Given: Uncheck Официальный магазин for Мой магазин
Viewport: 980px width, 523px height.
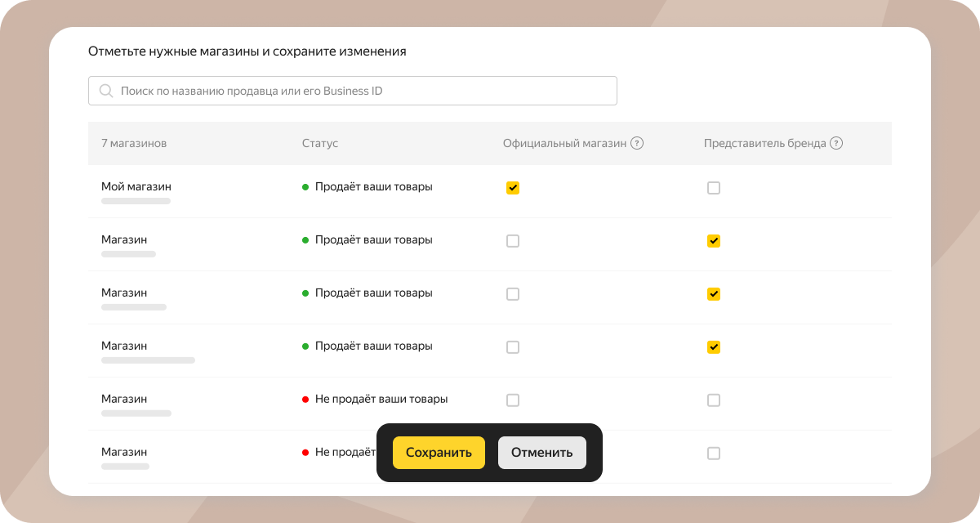Looking at the screenshot, I should [x=513, y=188].
